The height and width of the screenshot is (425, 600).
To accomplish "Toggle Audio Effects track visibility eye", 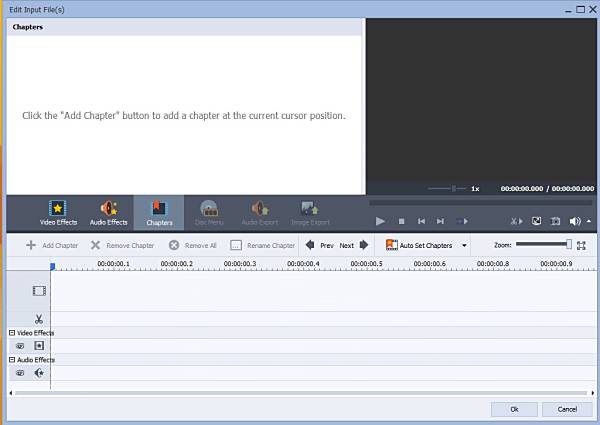I will click(20, 373).
